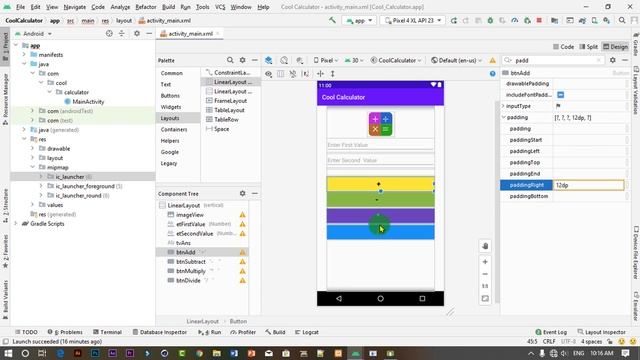Click the scroll from source target icon
Screen dimensions: 640x360
(109, 33)
